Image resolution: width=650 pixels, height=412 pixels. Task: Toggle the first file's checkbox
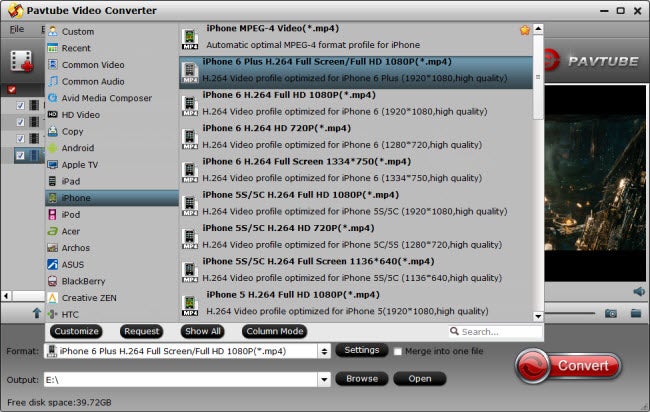(20, 105)
